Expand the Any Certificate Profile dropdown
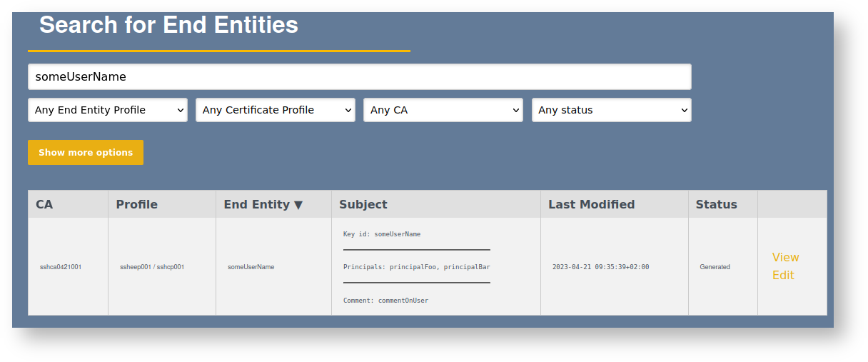The height and width of the screenshot is (362, 868). click(x=276, y=110)
